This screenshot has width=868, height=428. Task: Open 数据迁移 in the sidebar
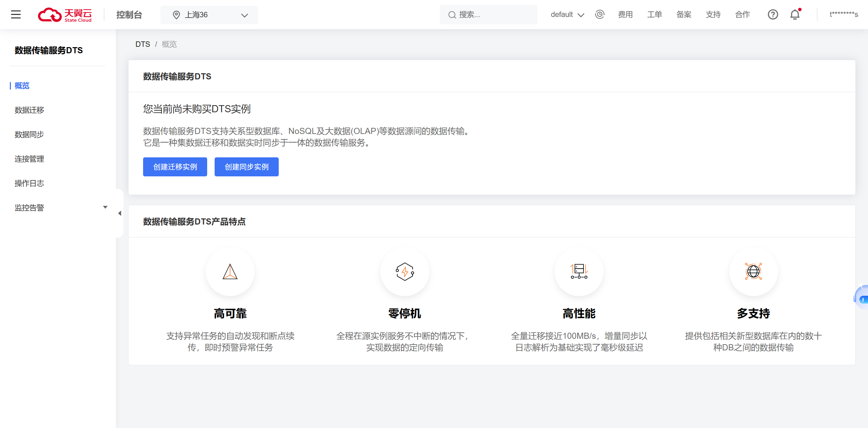tap(29, 110)
